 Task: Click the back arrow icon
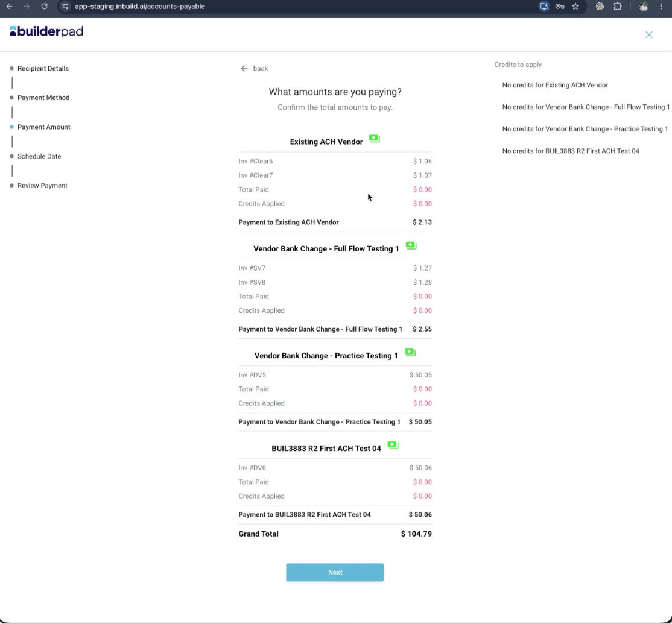(x=244, y=69)
